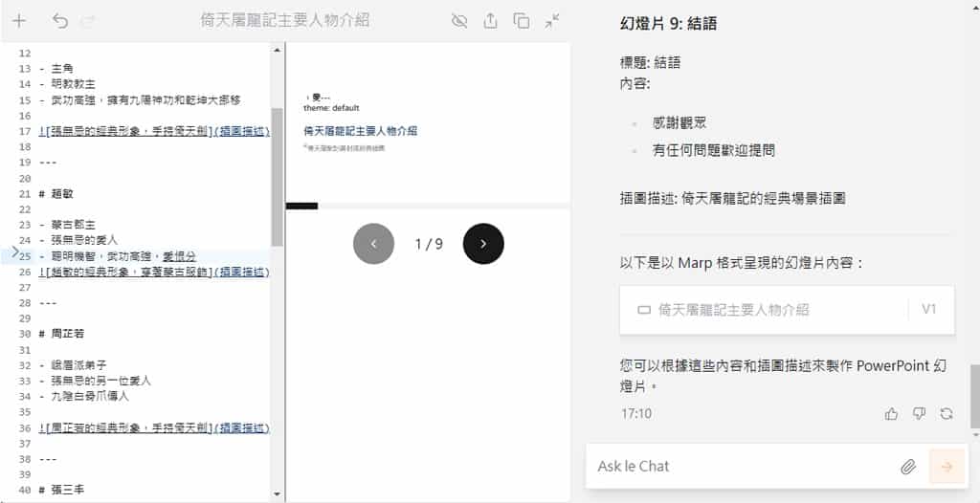Click the slide preview title 倚天屠龍記主要人物介紹
The image size is (980, 503).
[361, 131]
